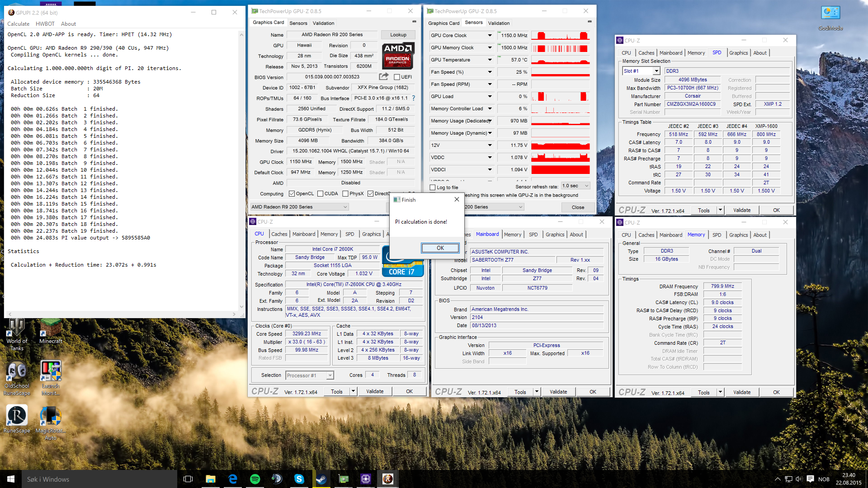Switch to GPU-Z from the taskbar

pos(344,479)
